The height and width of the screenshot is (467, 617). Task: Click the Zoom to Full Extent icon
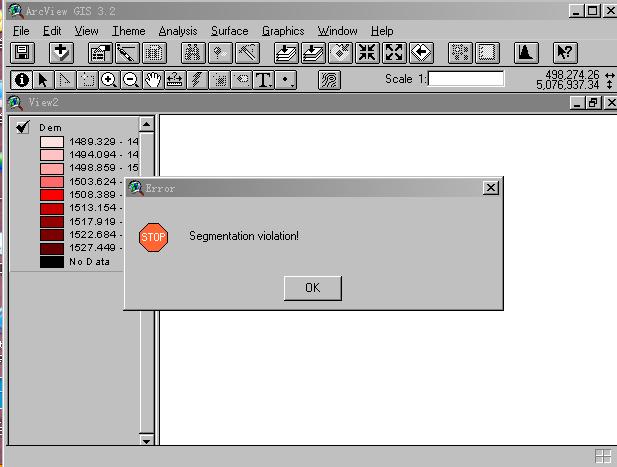pos(286,53)
